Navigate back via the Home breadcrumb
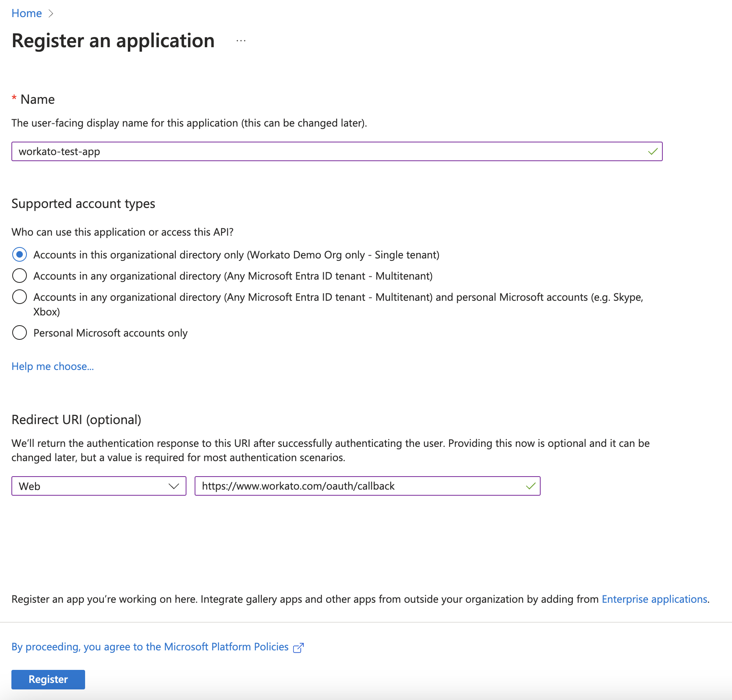Image resolution: width=732 pixels, height=700 pixels. [x=26, y=13]
